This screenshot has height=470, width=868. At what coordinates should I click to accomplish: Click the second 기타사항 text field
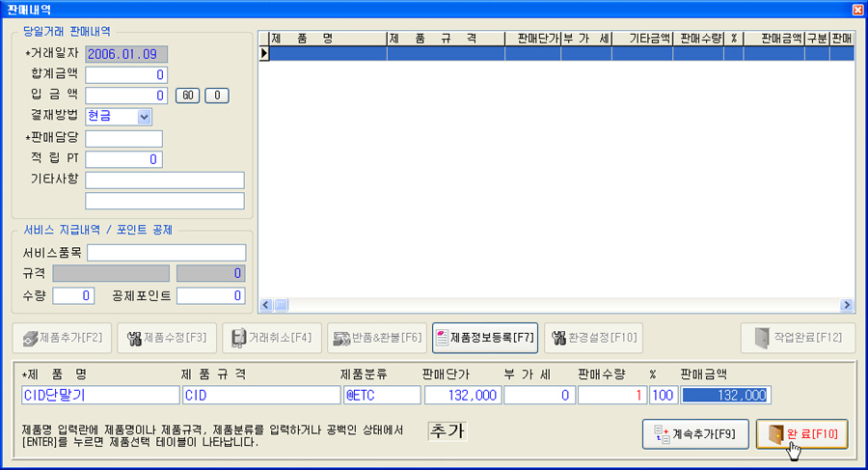165,201
